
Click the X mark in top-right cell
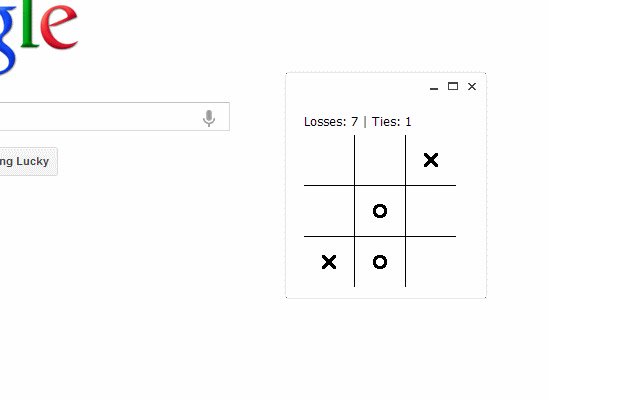431,160
